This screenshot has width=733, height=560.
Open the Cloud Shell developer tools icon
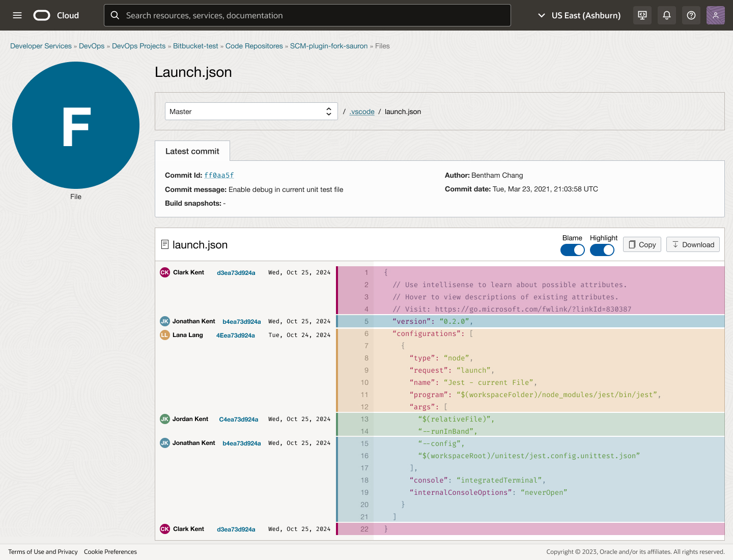[x=642, y=15]
